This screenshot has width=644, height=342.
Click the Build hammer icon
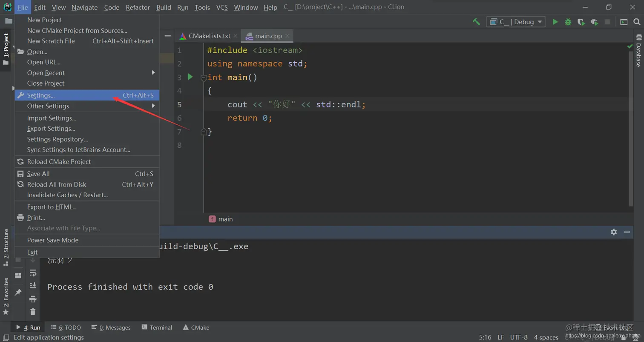coord(477,22)
